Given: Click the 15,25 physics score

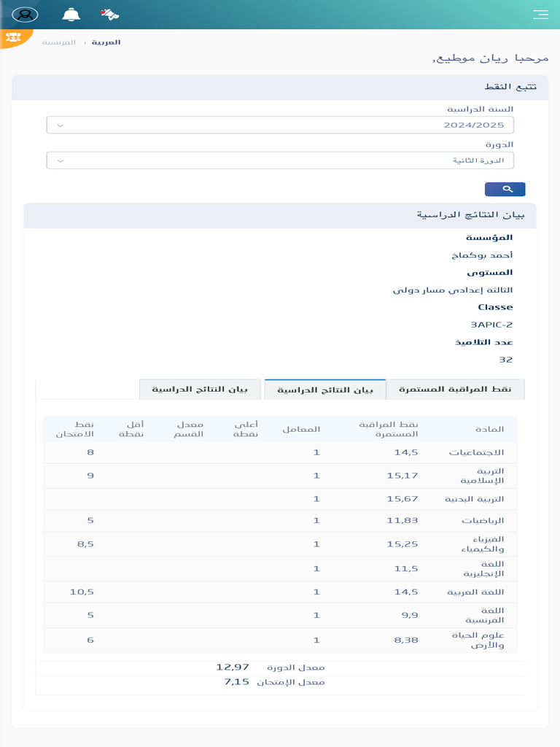Looking at the screenshot, I should 402,544.
